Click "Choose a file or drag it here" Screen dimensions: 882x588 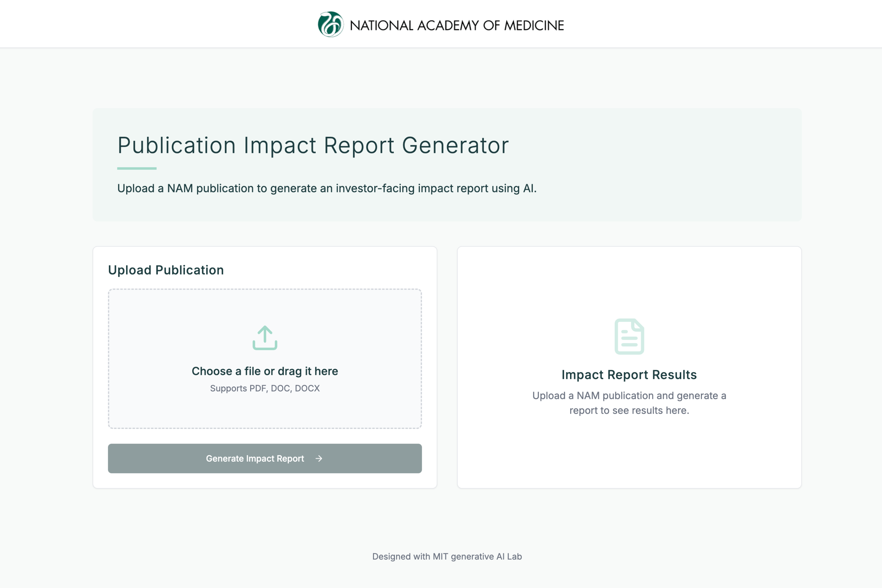(x=265, y=371)
